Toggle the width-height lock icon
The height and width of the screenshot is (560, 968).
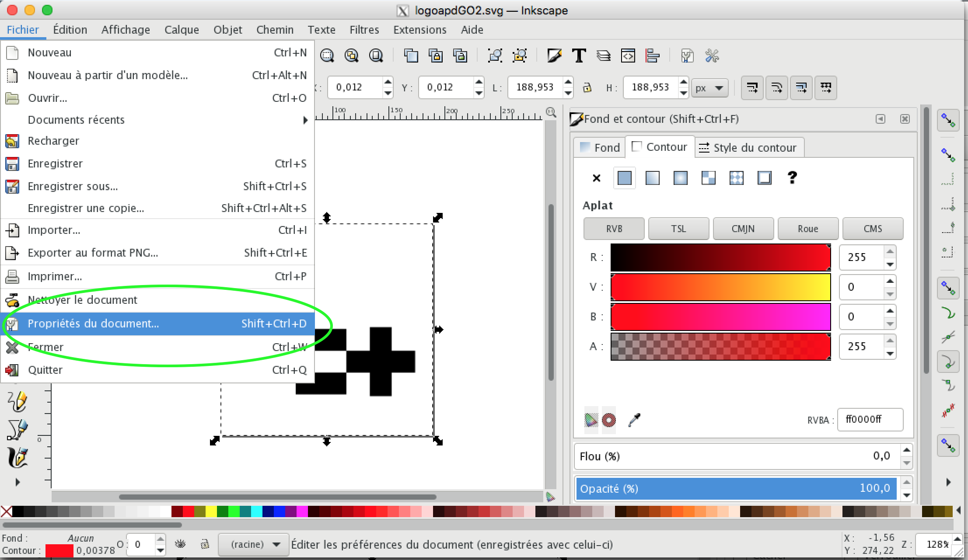pyautogui.click(x=587, y=87)
